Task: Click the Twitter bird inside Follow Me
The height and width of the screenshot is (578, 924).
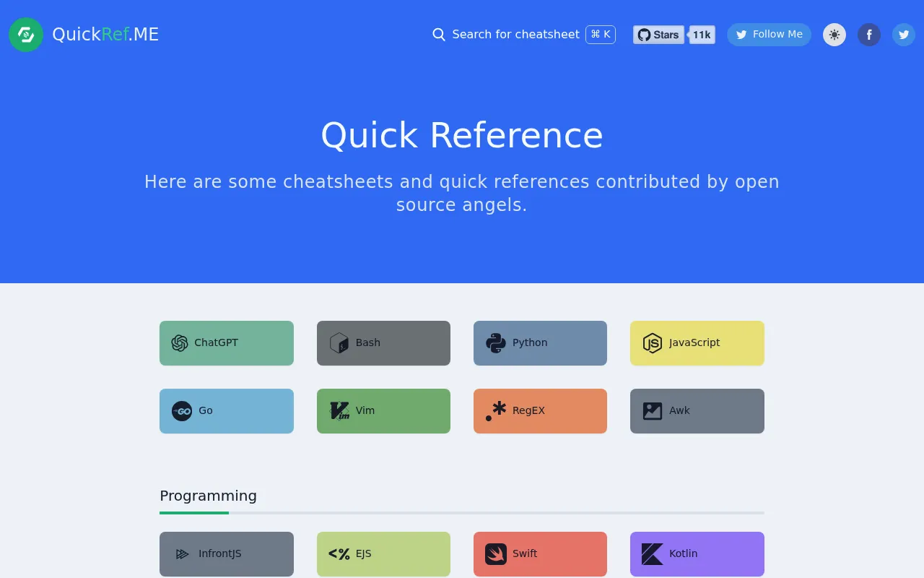Action: pyautogui.click(x=741, y=35)
